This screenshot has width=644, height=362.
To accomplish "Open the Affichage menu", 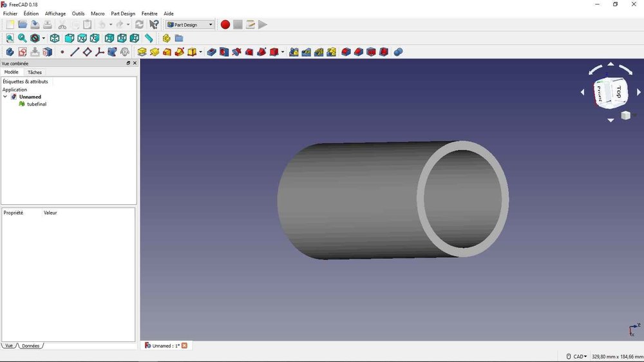I will (x=55, y=14).
